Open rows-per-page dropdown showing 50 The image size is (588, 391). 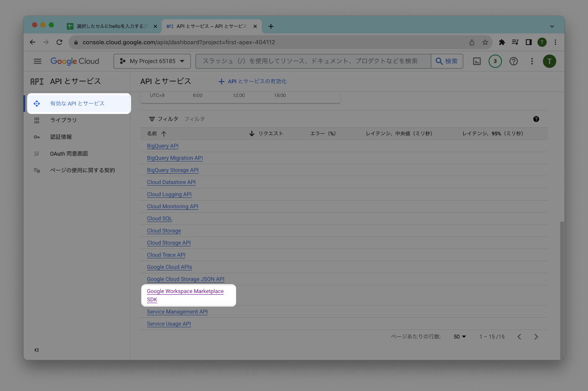coord(460,337)
